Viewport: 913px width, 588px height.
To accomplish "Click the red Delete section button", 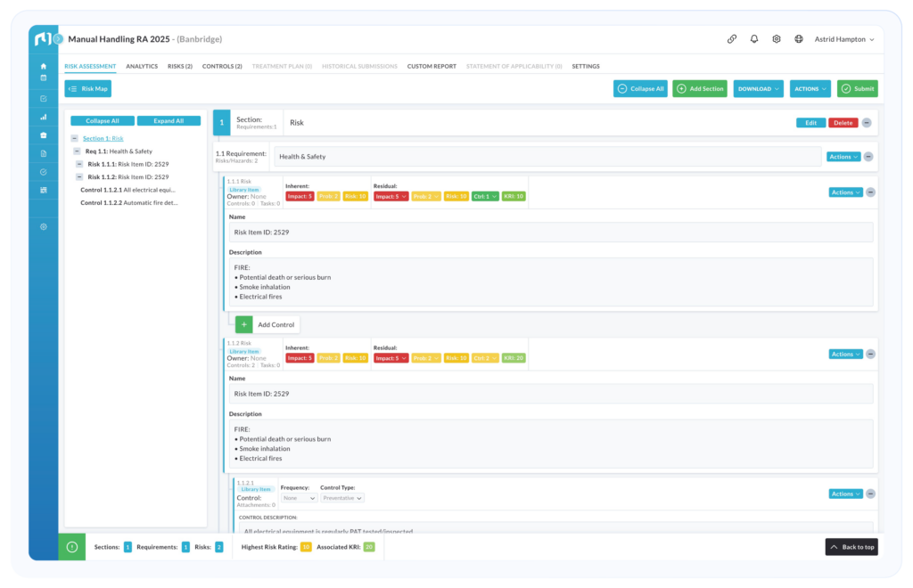I will 843,123.
